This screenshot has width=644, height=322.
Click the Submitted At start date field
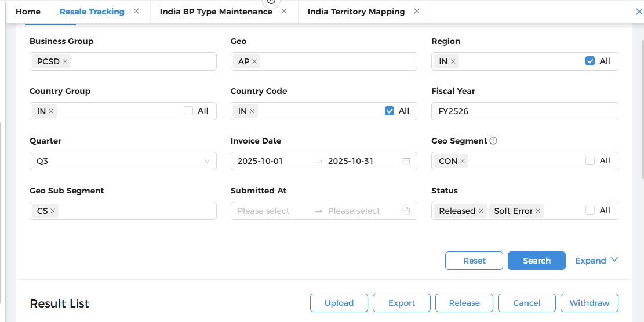click(x=271, y=211)
